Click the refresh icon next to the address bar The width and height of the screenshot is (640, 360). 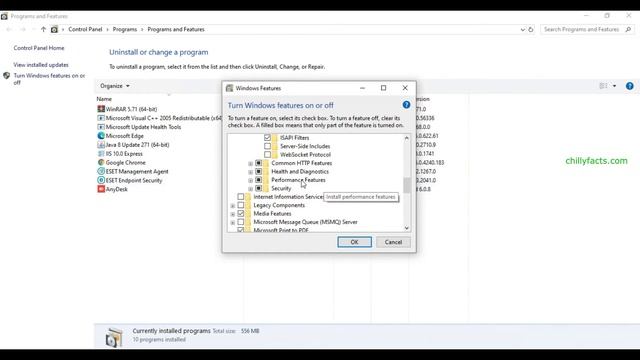click(x=531, y=29)
